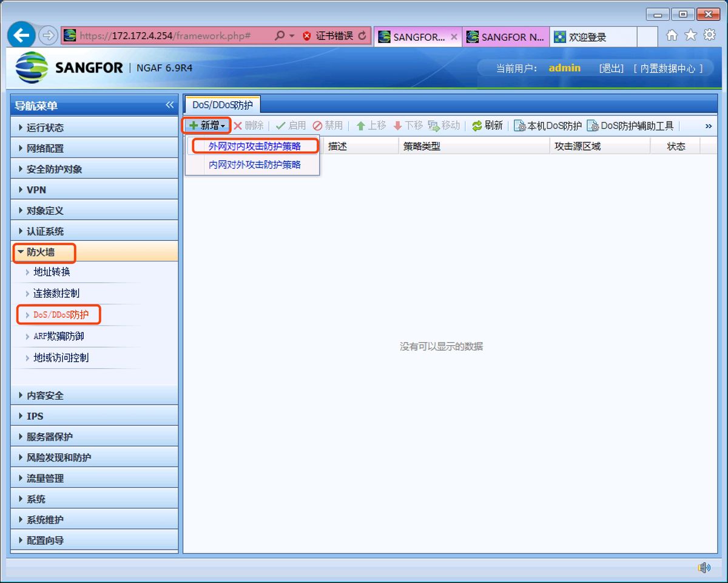Viewport: 728px width, 583px height.
Task: Select 内网对外攻击防护策略 menu entry
Action: (x=255, y=164)
